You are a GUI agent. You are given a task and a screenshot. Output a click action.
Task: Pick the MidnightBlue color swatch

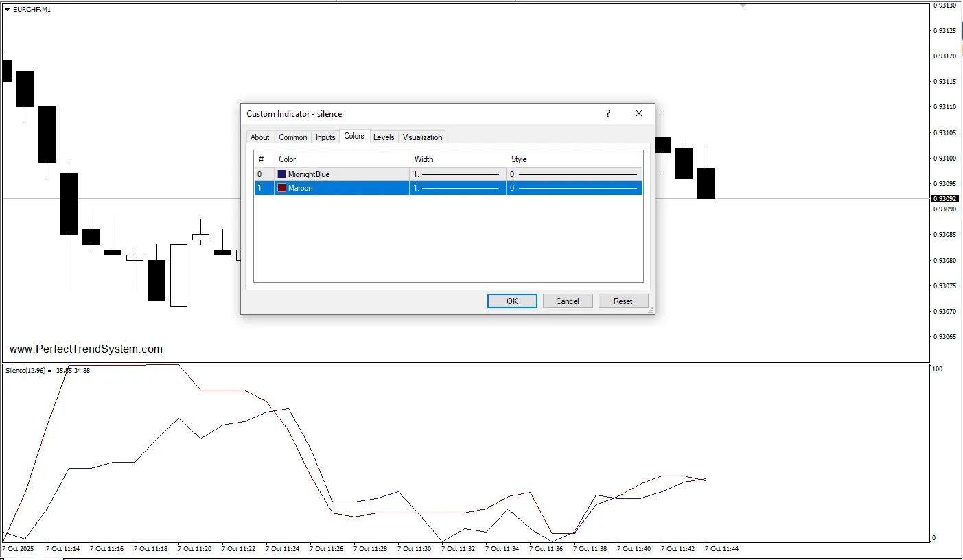point(282,174)
